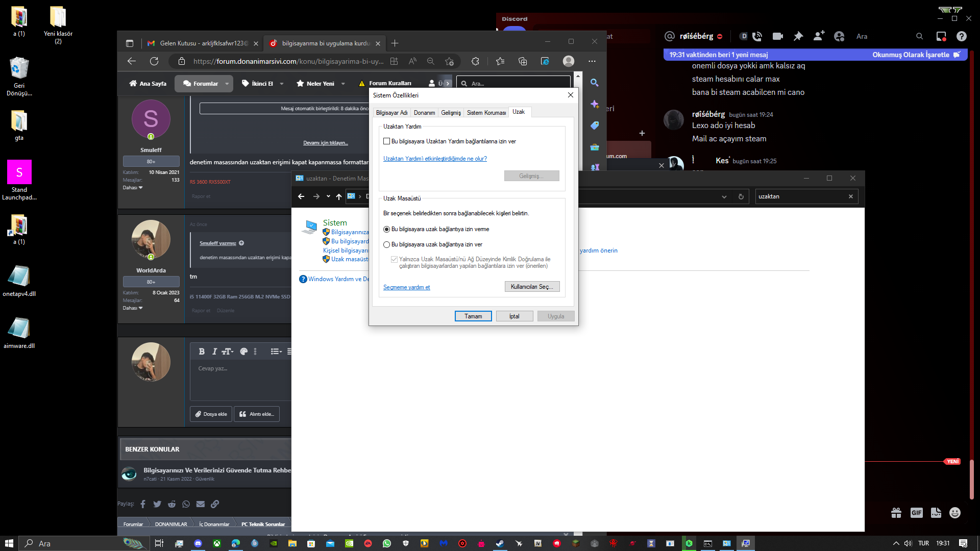Share thread on Twitter icon
Image resolution: width=980 pixels, height=551 pixels.
[157, 504]
